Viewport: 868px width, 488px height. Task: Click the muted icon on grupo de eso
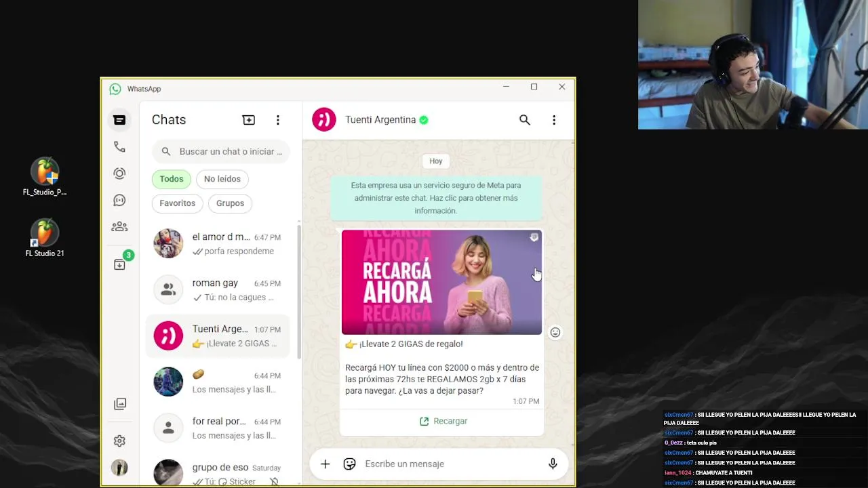pos(274,482)
